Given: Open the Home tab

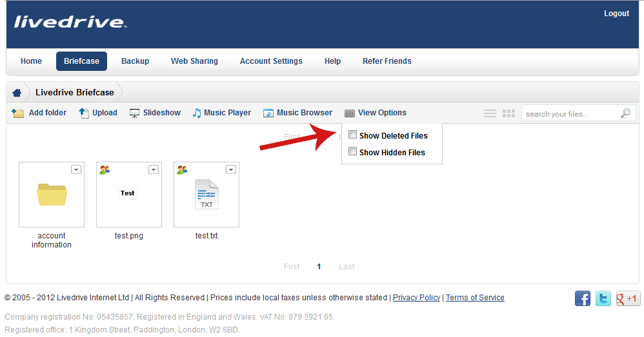Looking at the screenshot, I should point(31,61).
